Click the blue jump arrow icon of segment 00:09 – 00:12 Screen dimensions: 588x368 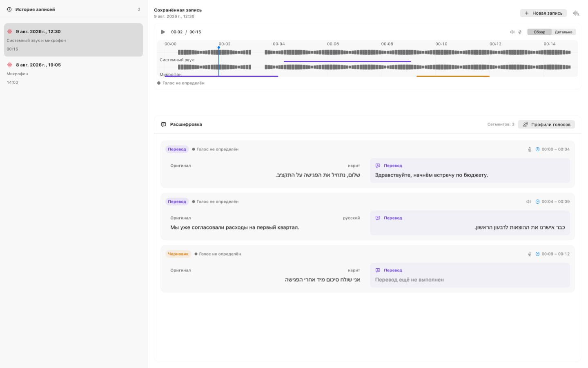tap(537, 254)
